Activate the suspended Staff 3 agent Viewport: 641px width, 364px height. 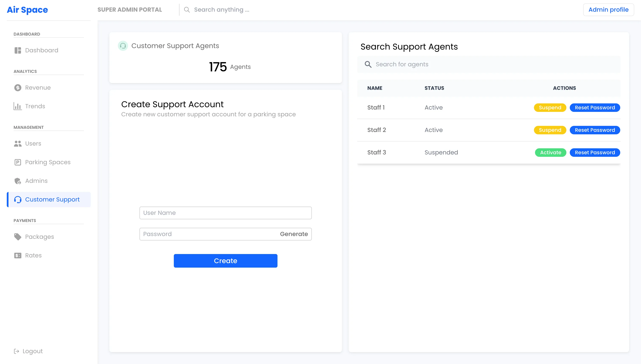[x=550, y=153]
